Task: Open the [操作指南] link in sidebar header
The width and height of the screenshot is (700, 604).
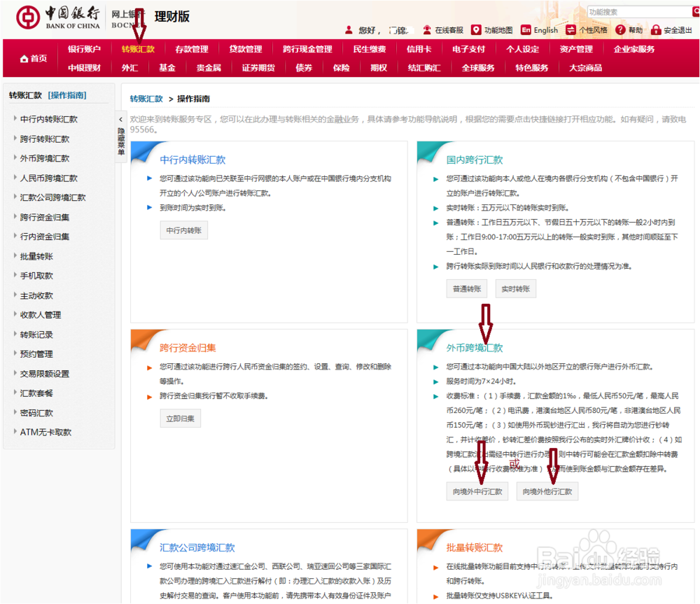Action: tap(67, 95)
